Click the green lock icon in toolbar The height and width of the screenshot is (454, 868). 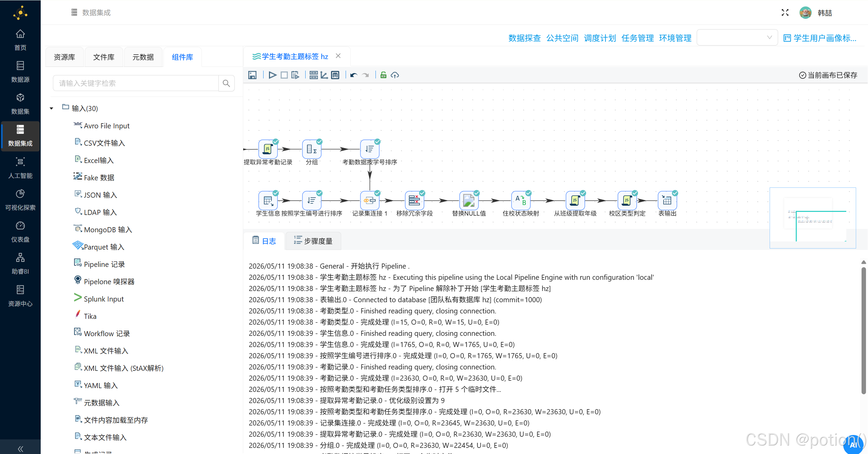click(383, 75)
